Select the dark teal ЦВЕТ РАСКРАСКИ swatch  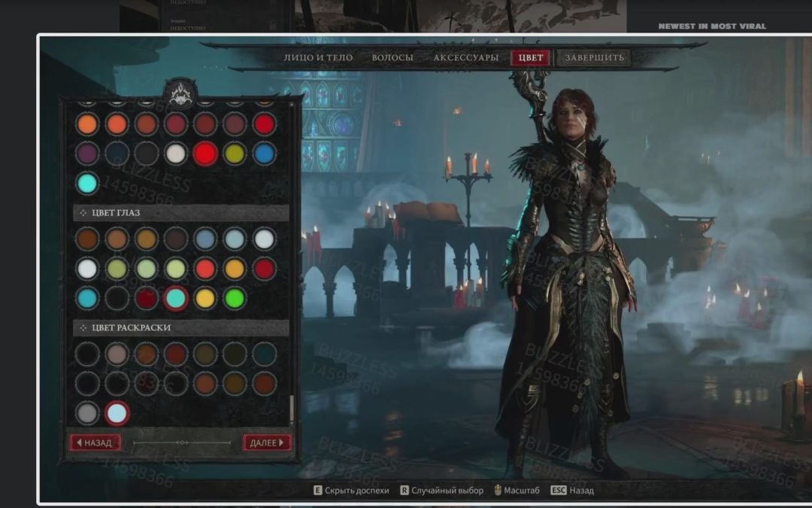point(264,354)
